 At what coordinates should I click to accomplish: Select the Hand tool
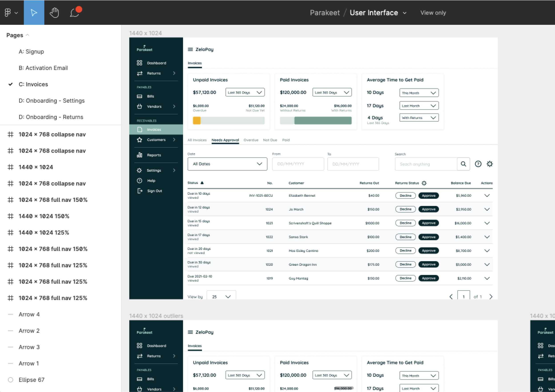click(54, 13)
